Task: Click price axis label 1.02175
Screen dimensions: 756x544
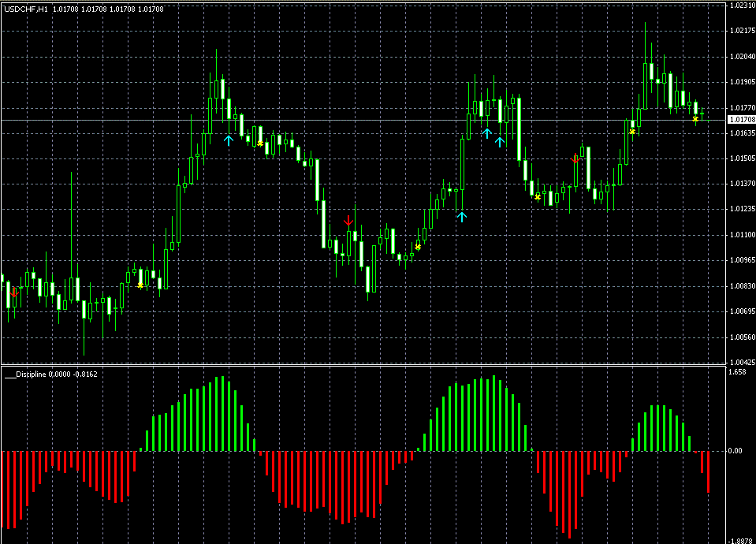Action: pyautogui.click(x=743, y=31)
